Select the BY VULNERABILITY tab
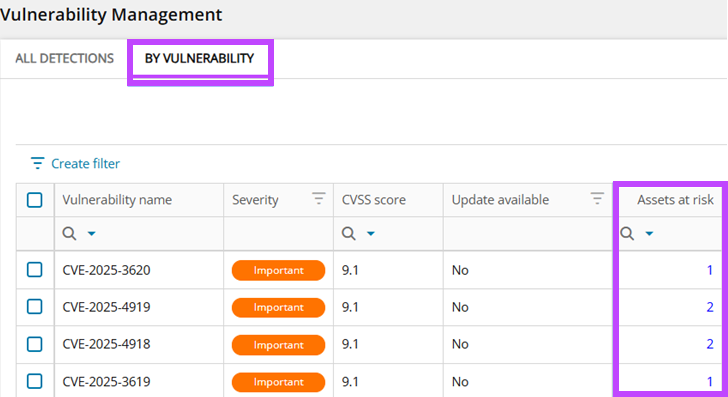This screenshot has width=728, height=397. (x=200, y=59)
